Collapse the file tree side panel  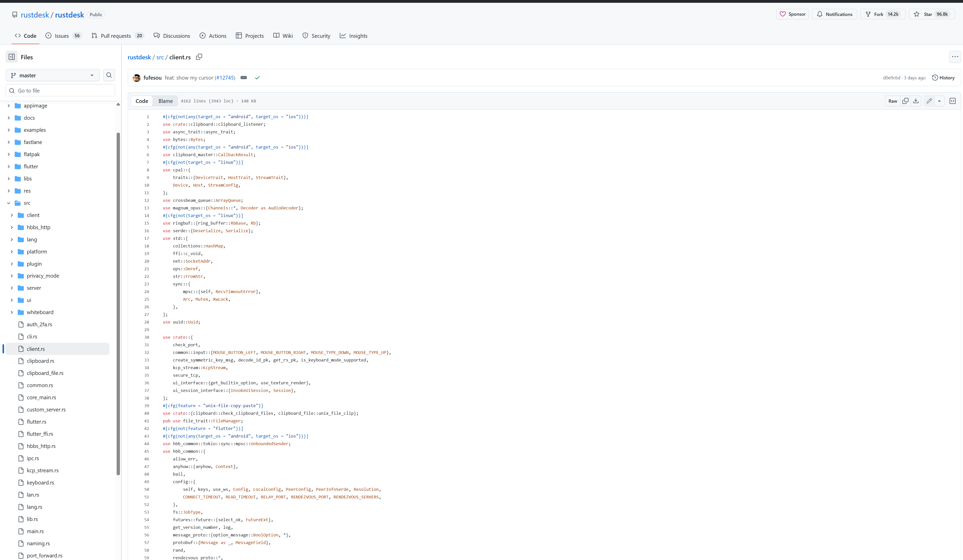[x=12, y=57]
